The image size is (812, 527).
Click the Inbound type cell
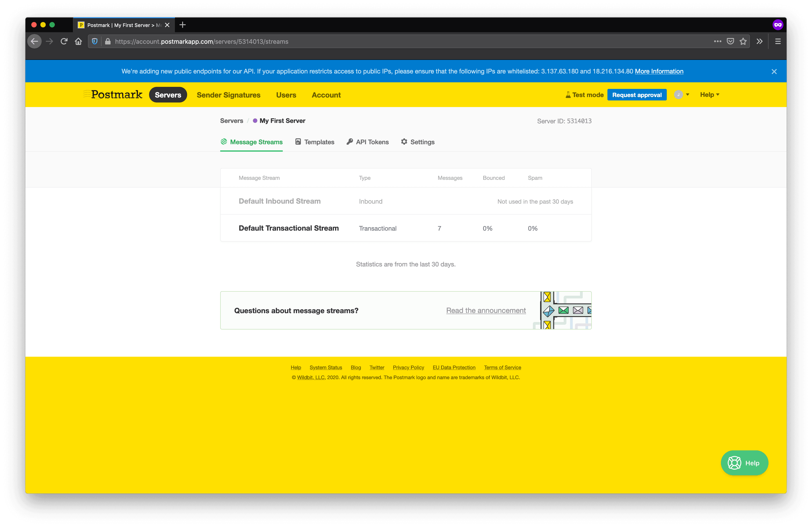[x=370, y=201]
